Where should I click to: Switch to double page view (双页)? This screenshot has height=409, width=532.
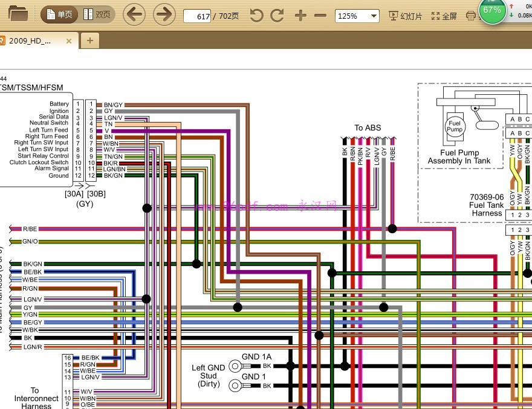(97, 14)
